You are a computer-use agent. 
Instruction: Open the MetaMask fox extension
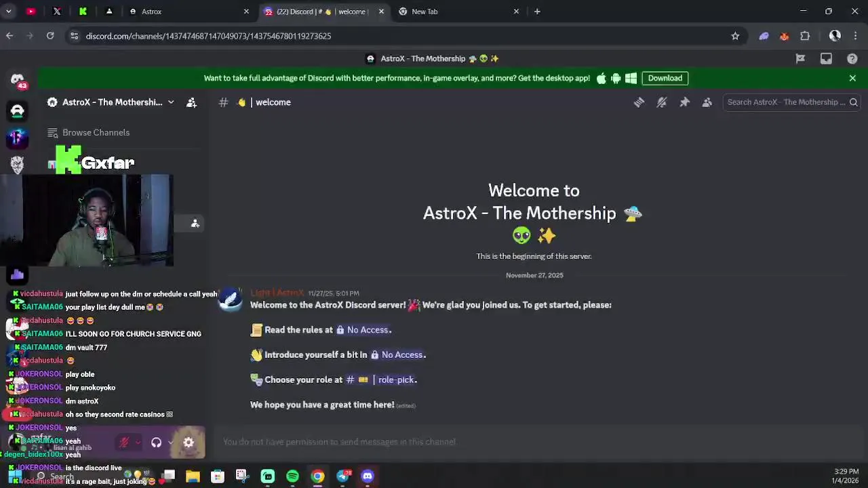click(x=785, y=36)
